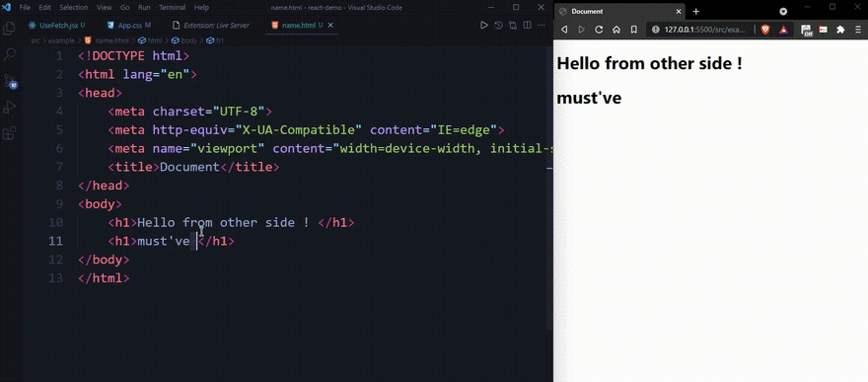The width and height of the screenshot is (868, 382).
Task: Click the Split Editor icon
Action: (527, 25)
